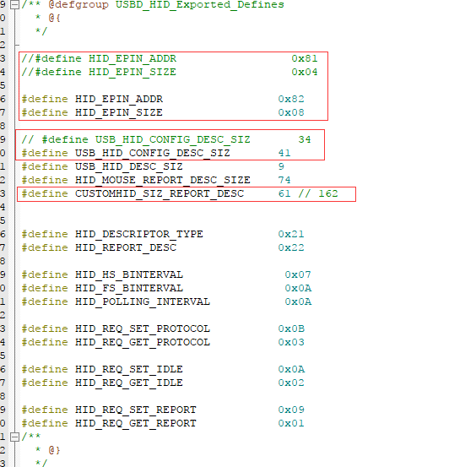Click the #define keyword before HID_DESCRIPTOR_TYPE
The height and width of the screenshot is (467, 476).
click(45, 234)
